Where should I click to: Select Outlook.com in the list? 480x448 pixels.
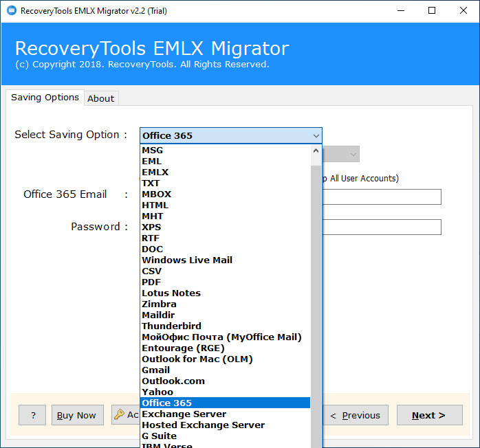tap(225, 381)
